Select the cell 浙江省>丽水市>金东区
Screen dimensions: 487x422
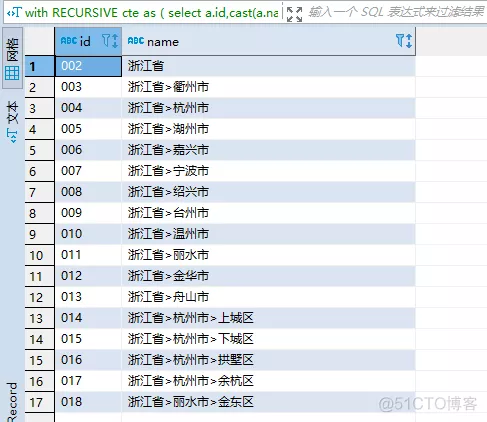click(x=269, y=402)
